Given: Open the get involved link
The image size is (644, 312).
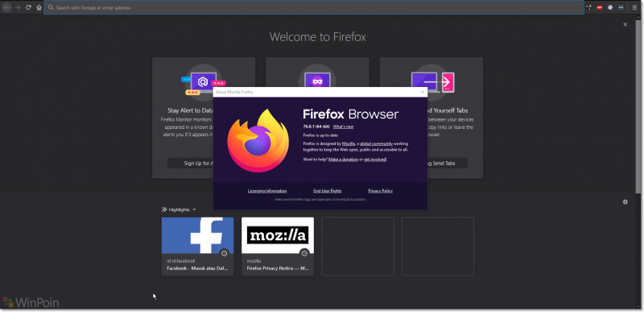Looking at the screenshot, I should pos(375,159).
